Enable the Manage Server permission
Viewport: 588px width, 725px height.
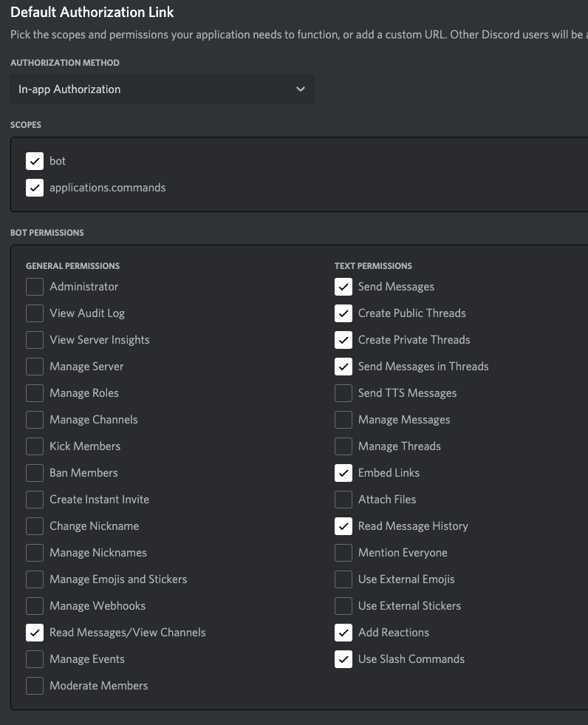[x=35, y=367]
